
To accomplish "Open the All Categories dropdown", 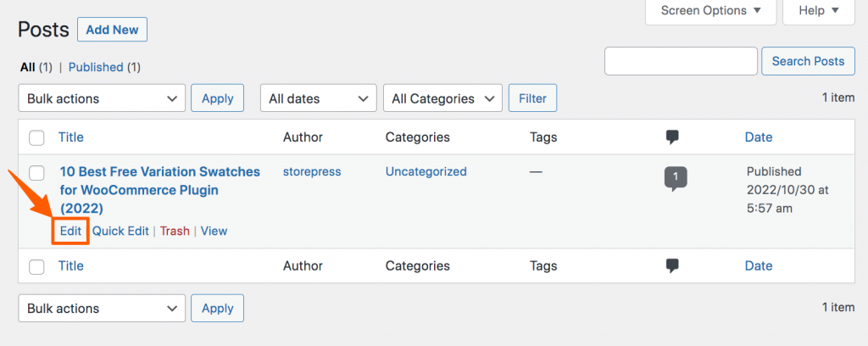I will pos(442,98).
